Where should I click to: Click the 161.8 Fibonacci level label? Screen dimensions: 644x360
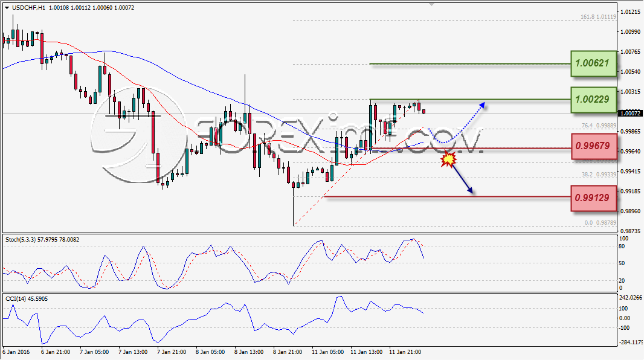coord(599,17)
